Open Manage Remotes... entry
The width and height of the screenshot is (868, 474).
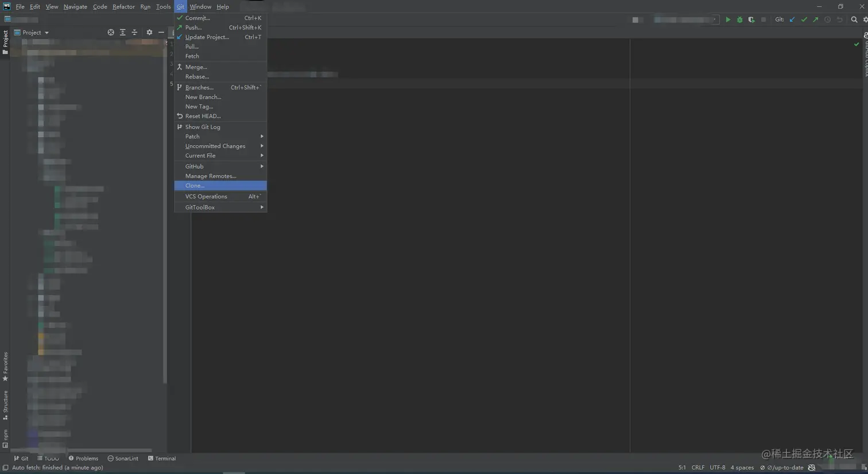tap(220, 176)
